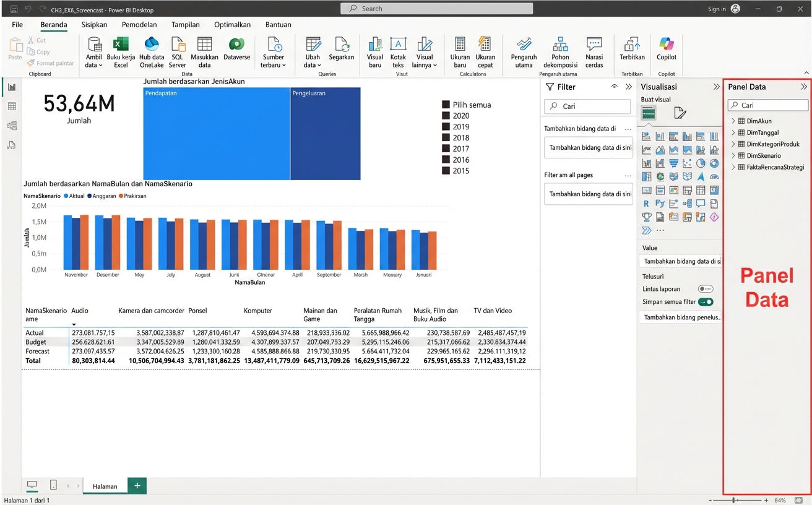The width and height of the screenshot is (812, 505).
Task: Switch to the Pemodelan ribbon tab
Action: click(x=139, y=25)
